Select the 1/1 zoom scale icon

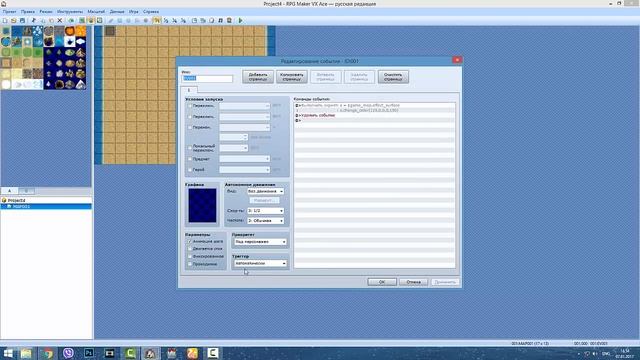click(157, 20)
